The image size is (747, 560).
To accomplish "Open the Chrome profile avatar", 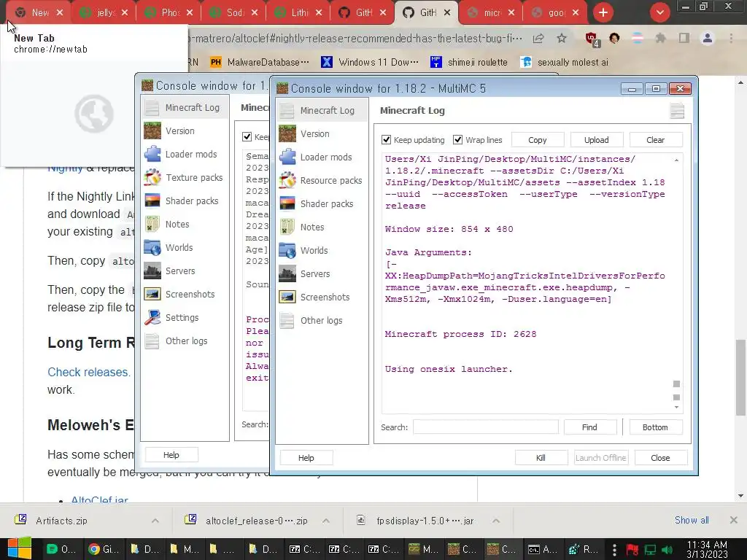I will tap(708, 38).
